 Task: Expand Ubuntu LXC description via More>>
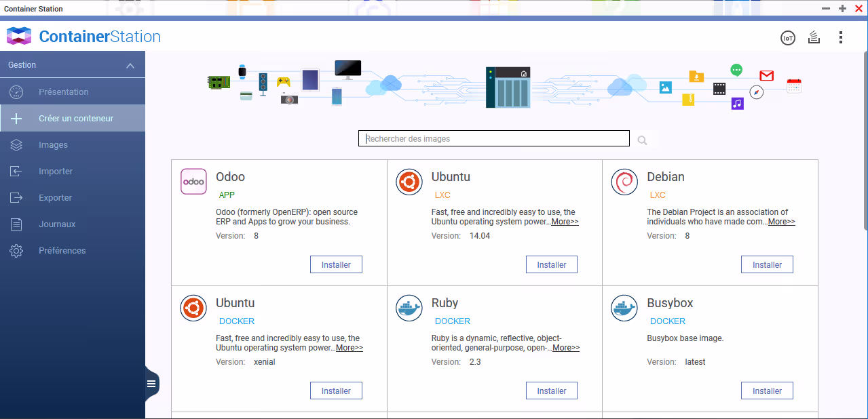[565, 222]
